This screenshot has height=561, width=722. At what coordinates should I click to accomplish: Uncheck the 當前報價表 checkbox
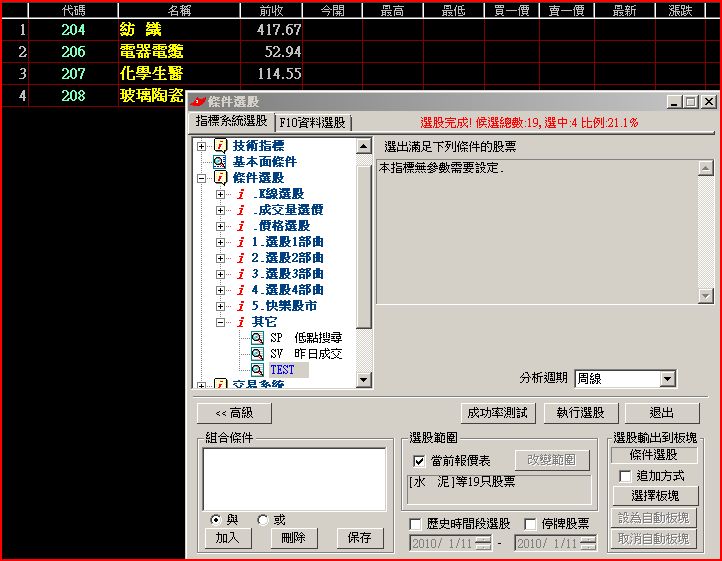pyautogui.click(x=419, y=461)
